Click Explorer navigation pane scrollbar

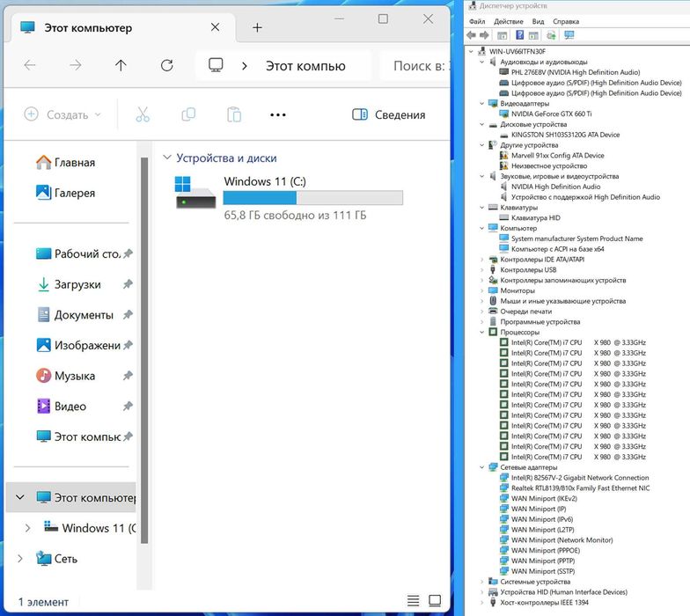144,350
